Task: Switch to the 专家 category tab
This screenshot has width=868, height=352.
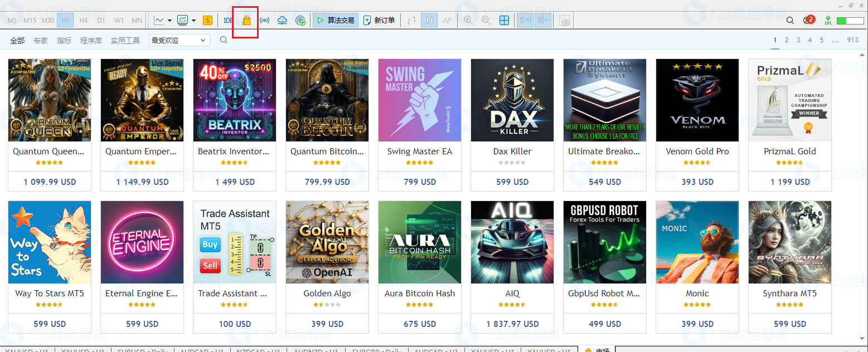Action: click(41, 41)
